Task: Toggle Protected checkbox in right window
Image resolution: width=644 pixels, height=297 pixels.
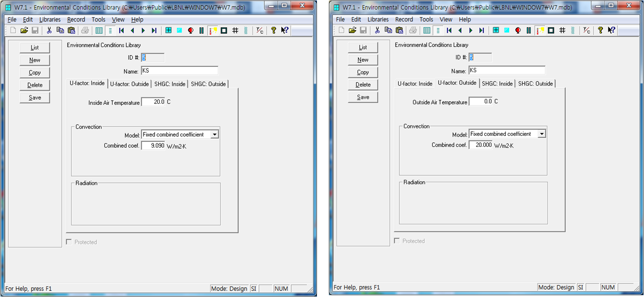Action: [397, 241]
